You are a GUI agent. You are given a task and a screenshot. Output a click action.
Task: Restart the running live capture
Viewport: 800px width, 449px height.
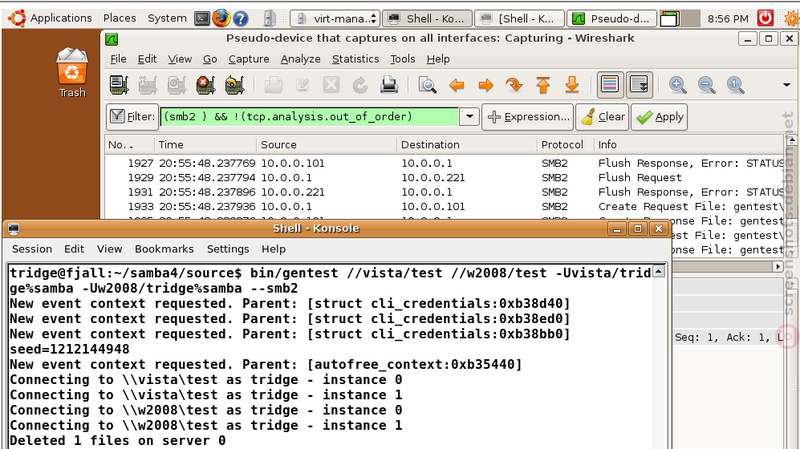click(x=235, y=85)
